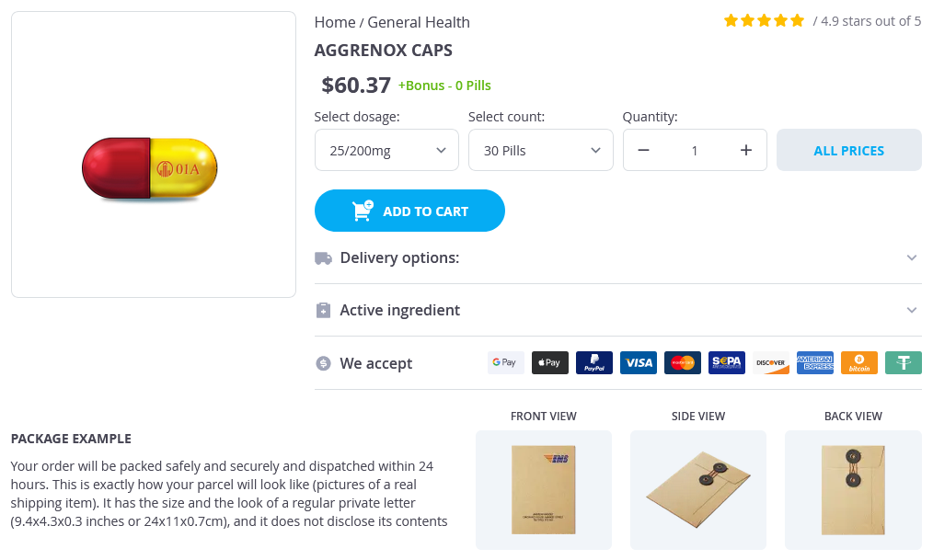Click the PayPal payment icon

tap(593, 363)
